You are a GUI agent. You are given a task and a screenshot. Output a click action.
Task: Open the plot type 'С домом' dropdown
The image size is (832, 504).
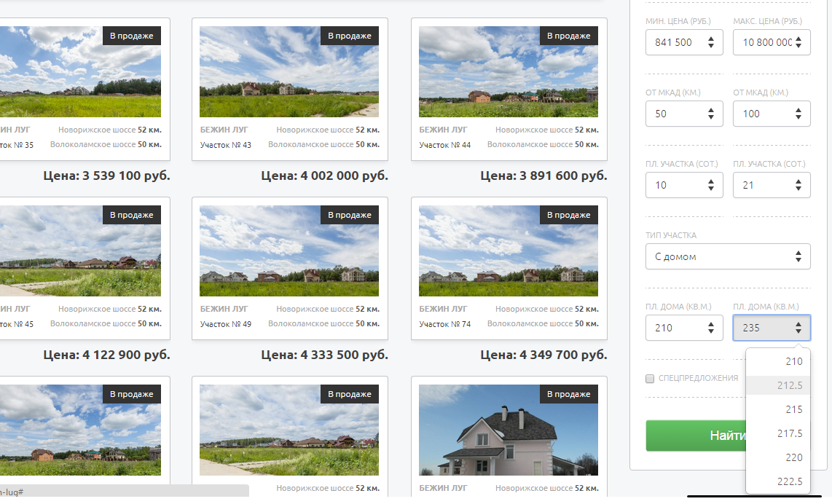click(728, 256)
